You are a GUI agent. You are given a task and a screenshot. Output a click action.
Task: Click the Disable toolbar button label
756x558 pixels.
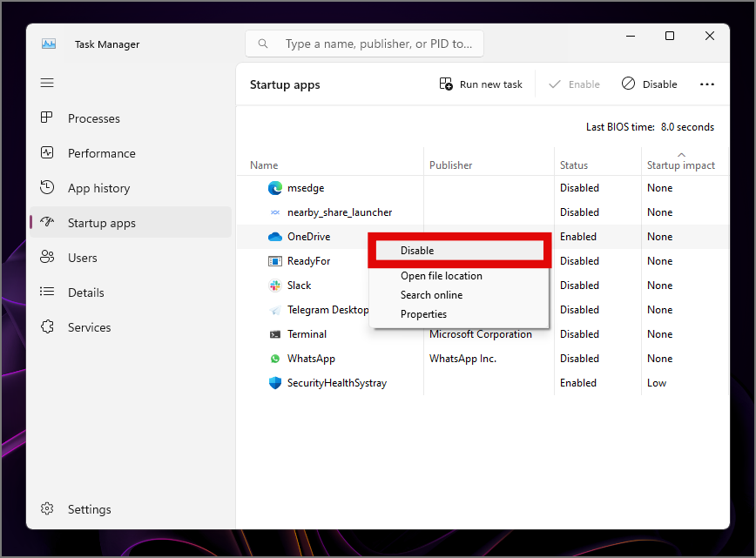[x=659, y=84]
